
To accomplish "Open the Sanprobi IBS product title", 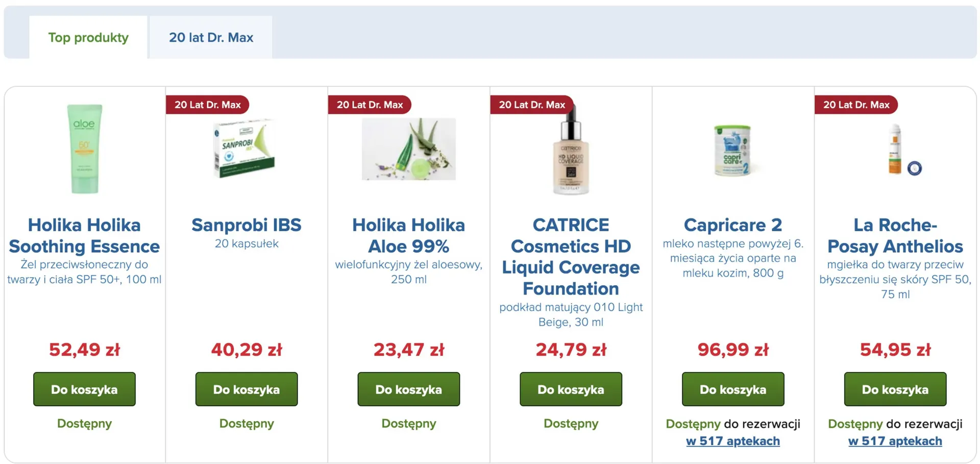I will (247, 225).
